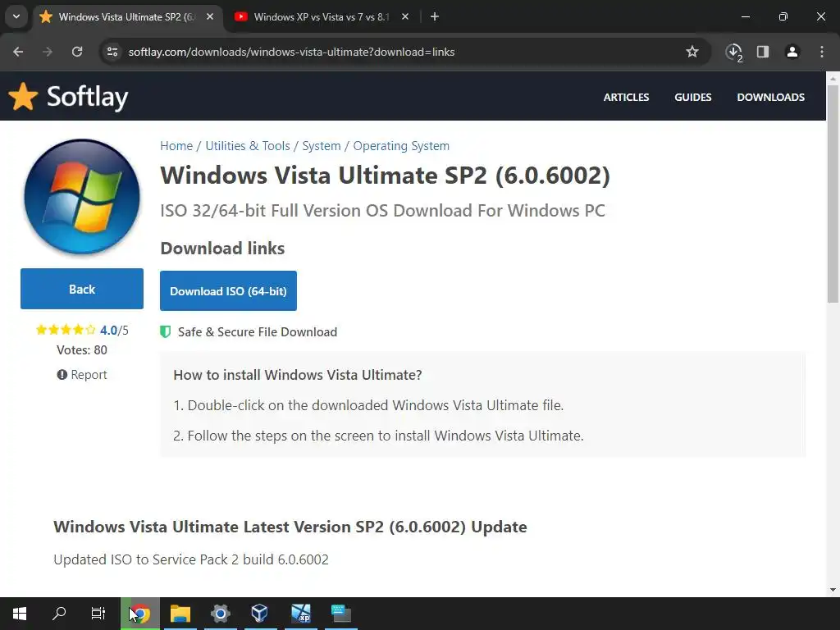
Task: Open the tab search dropdown arrow
Action: tap(16, 16)
